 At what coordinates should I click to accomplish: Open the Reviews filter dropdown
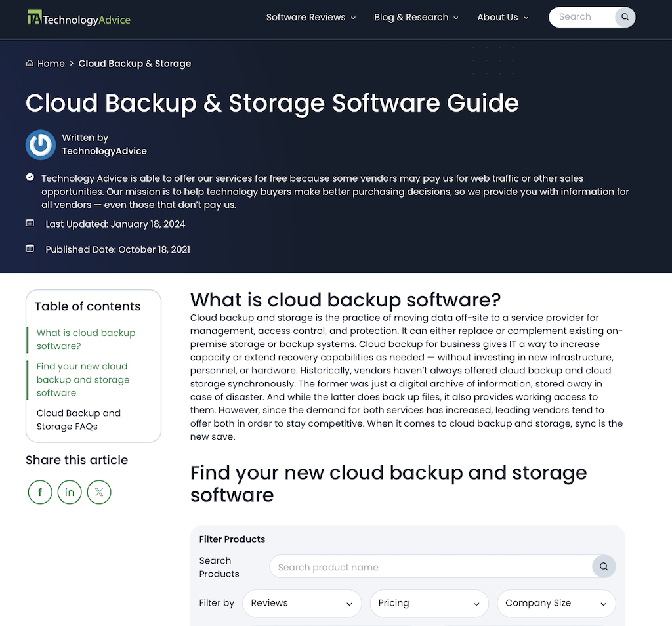(302, 603)
